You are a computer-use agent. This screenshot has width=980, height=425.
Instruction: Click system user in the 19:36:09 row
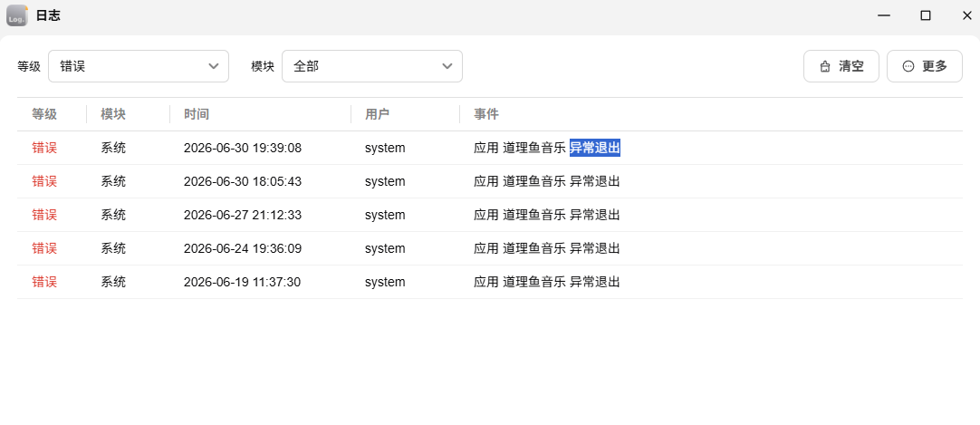385,249
